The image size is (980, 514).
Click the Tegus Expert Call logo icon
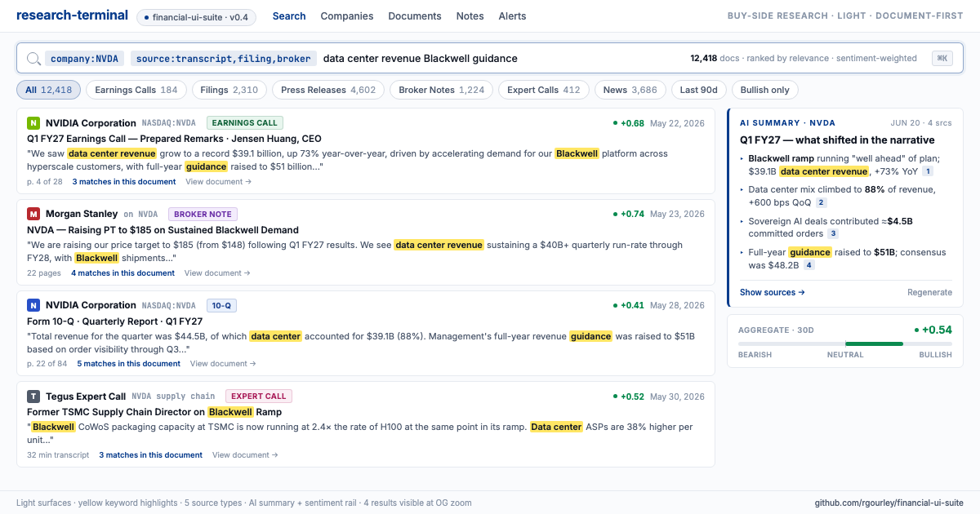33,397
